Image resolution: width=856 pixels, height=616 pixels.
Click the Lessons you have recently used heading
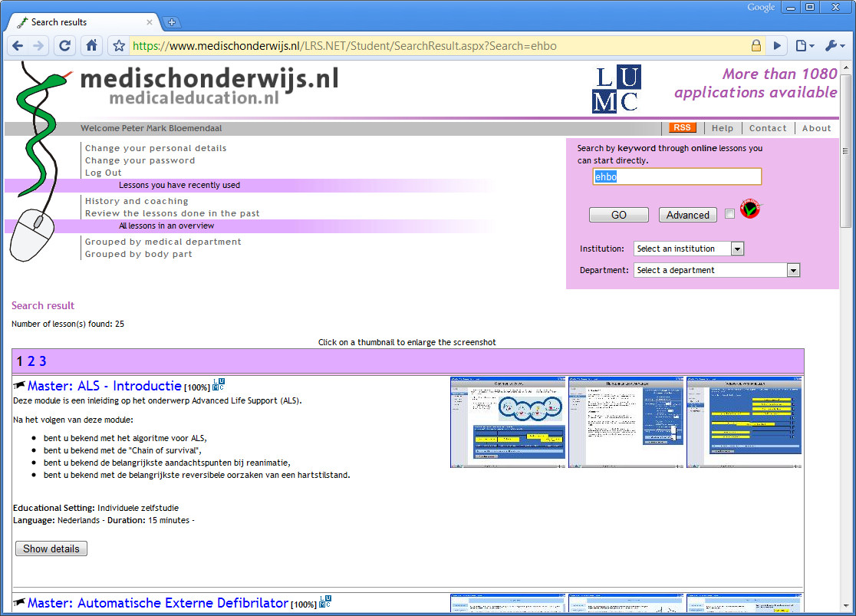pos(179,185)
